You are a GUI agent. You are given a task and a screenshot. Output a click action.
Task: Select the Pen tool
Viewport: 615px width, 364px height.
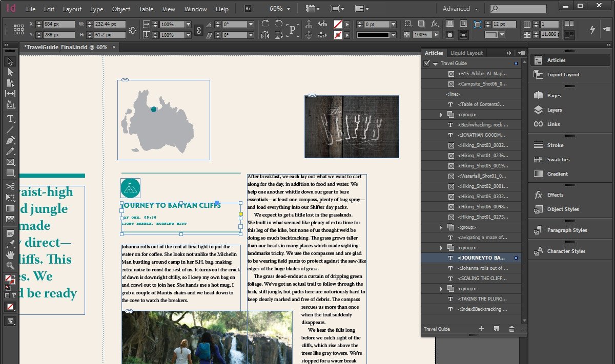tap(10, 140)
